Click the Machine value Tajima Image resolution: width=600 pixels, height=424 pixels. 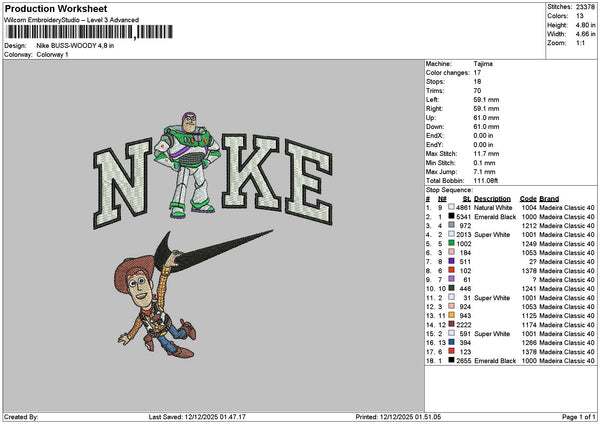pyautogui.click(x=483, y=64)
